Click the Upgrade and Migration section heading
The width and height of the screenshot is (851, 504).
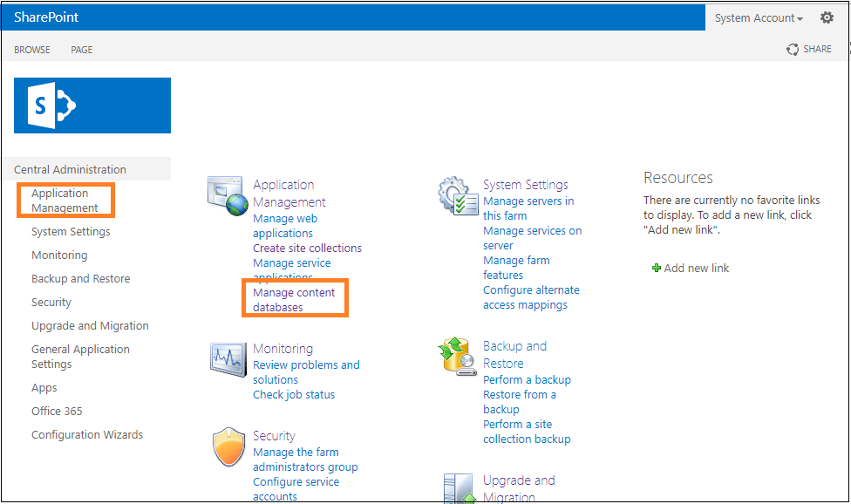pyautogui.click(x=519, y=488)
